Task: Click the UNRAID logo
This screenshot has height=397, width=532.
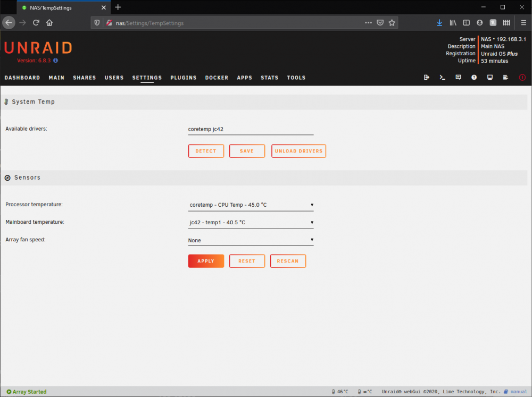Action: [x=38, y=48]
